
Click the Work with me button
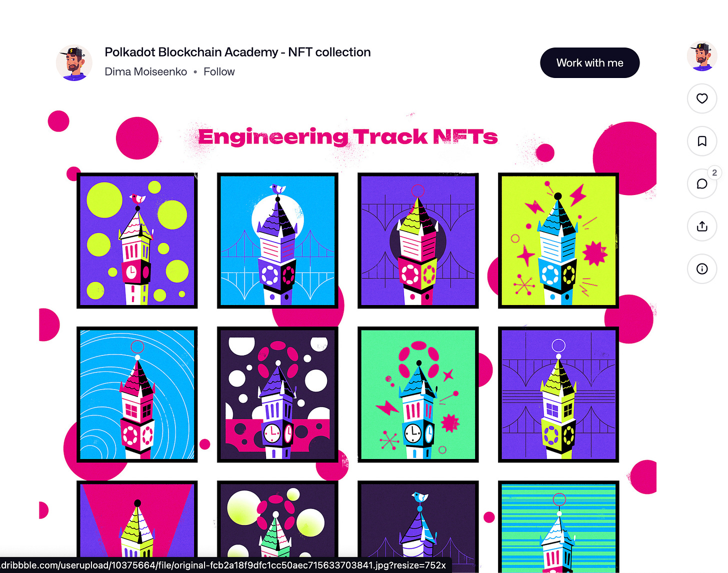tap(589, 63)
